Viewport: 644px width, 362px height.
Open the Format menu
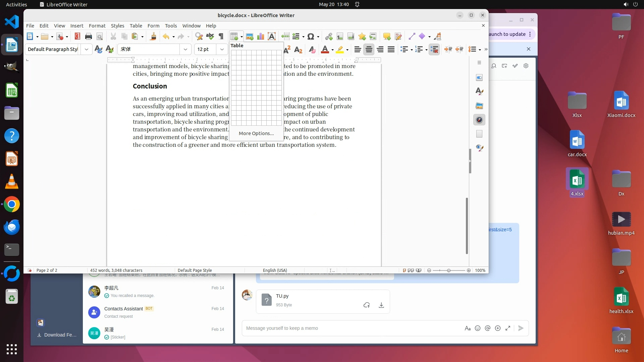pos(97,25)
